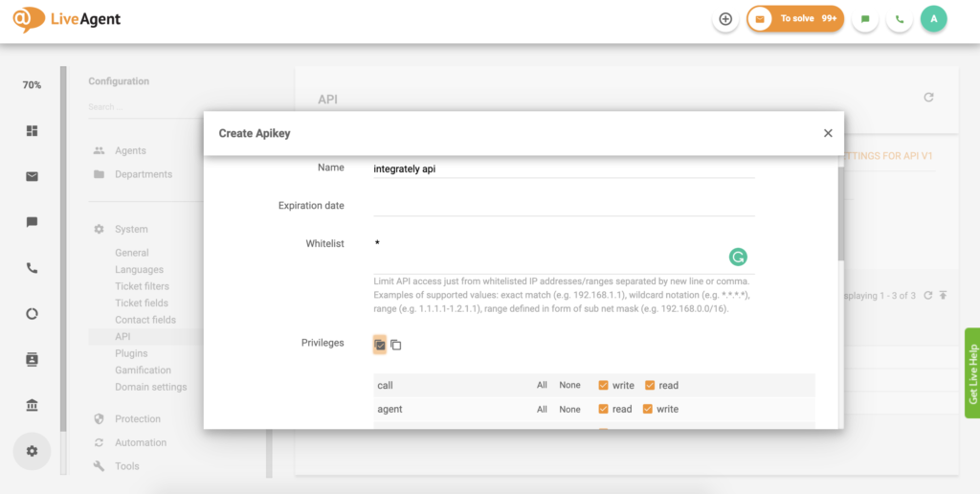Viewport: 980px width, 494px height.
Task: Click the green phone call icon in header
Action: point(899,19)
